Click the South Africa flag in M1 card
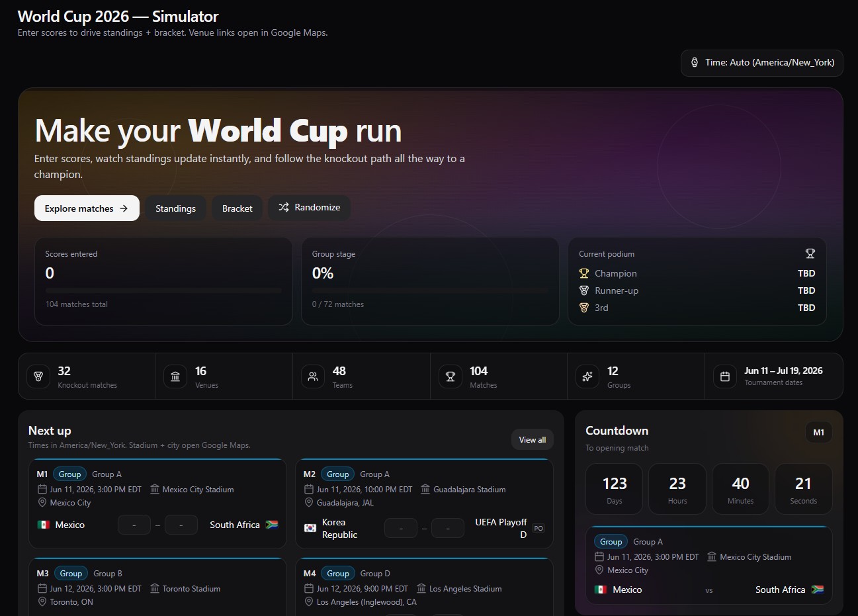Viewport: 858px width, 616px height. [271, 525]
